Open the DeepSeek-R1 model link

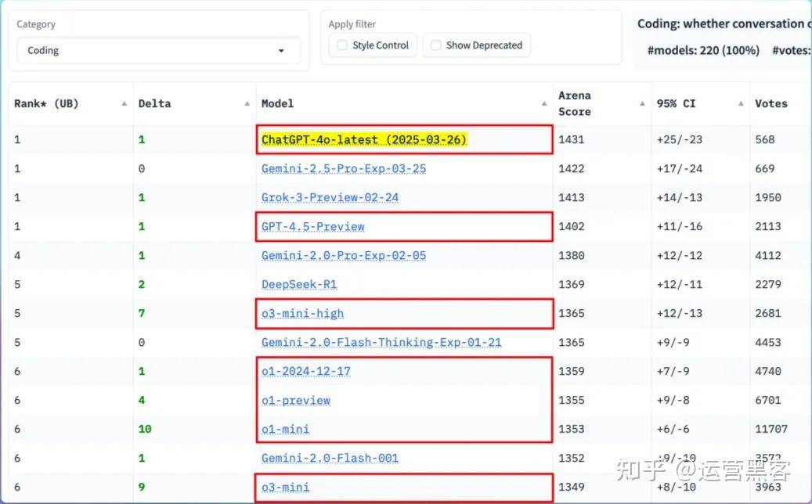pos(299,285)
